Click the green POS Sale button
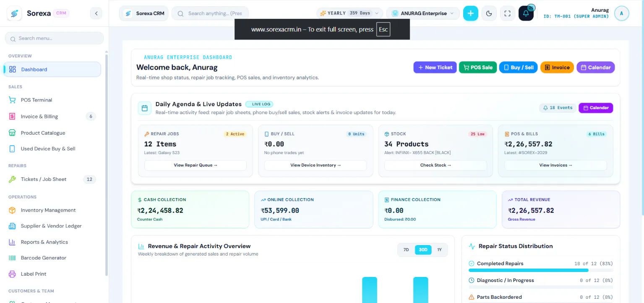 (478, 68)
